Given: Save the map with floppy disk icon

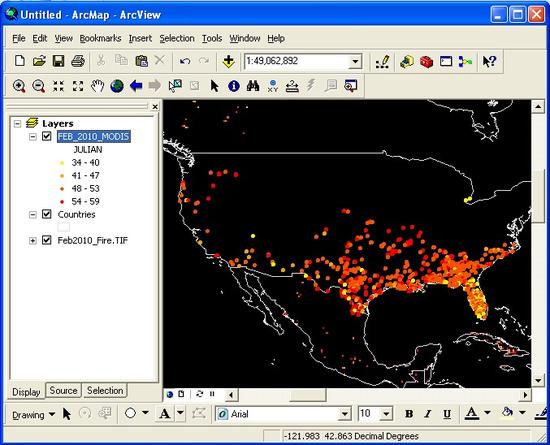Looking at the screenshot, I should pos(58,61).
